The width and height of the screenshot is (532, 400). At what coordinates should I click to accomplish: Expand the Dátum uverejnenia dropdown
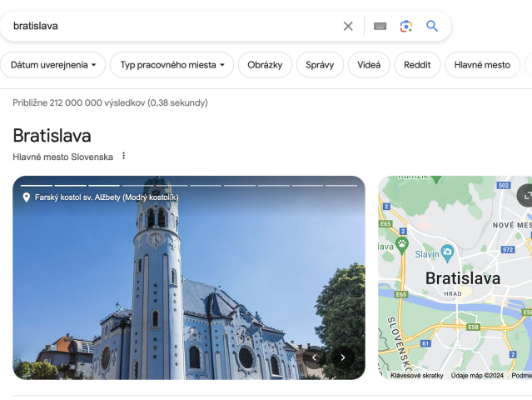(53, 65)
